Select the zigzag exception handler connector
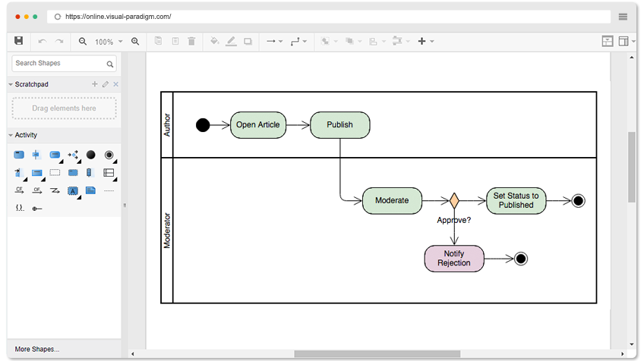 pos(55,190)
